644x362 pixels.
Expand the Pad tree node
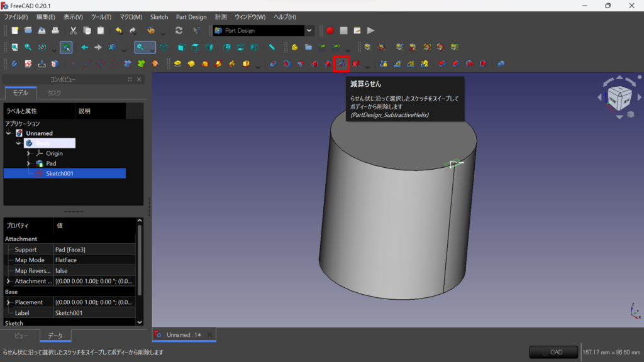(28, 163)
